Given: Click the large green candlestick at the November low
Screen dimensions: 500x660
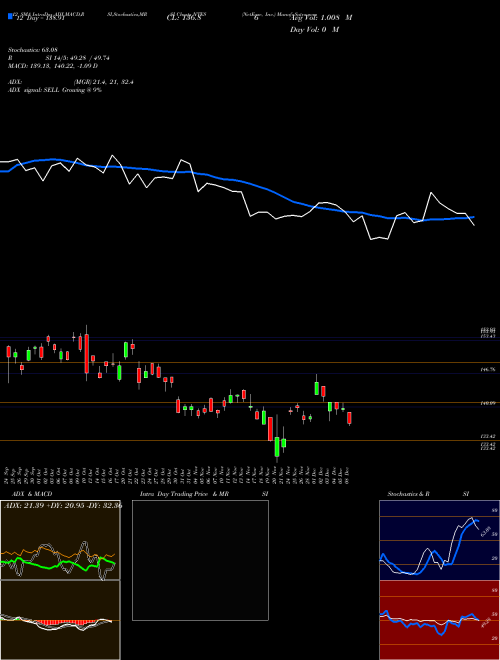Looking at the screenshot, I should pos(277,447).
